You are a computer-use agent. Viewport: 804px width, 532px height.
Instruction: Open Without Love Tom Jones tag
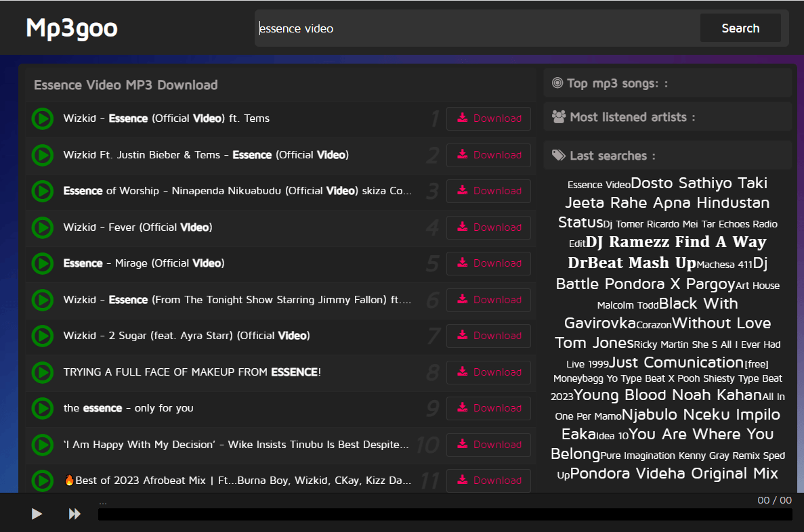tap(663, 333)
